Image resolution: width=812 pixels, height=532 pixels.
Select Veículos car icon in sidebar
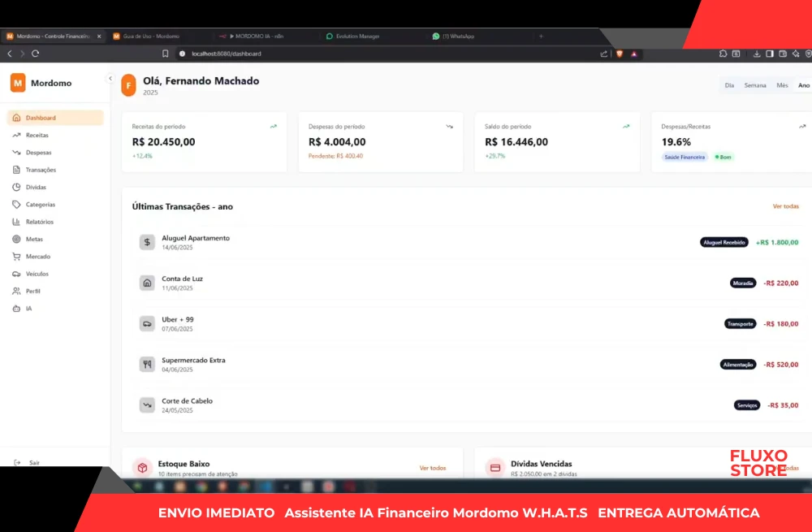pyautogui.click(x=17, y=274)
